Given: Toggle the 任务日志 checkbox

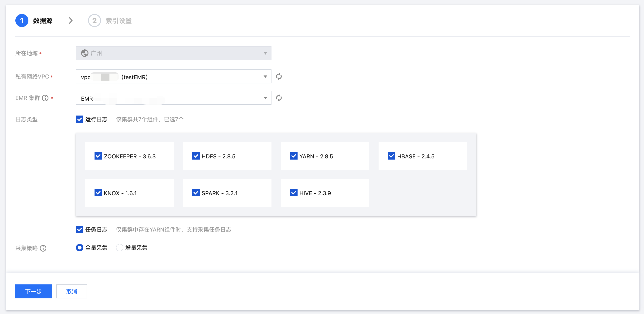Looking at the screenshot, I should click(79, 229).
